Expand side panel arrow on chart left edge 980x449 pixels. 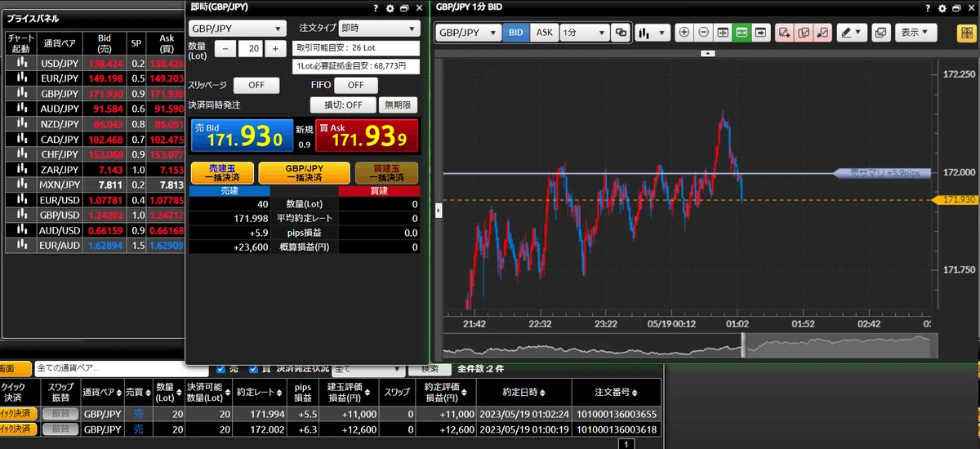[439, 211]
